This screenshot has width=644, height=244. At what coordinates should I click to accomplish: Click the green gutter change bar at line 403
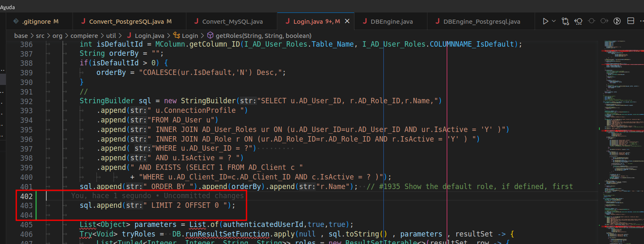pyautogui.click(x=36, y=205)
